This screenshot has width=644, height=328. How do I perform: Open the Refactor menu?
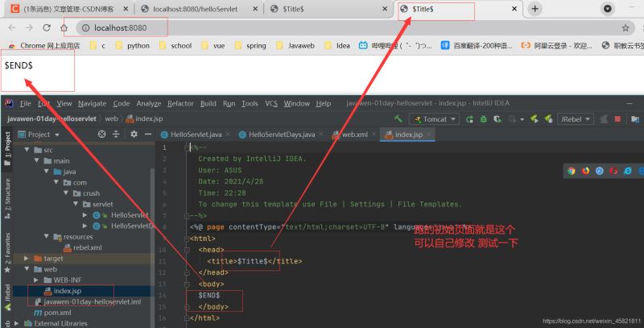(180, 104)
